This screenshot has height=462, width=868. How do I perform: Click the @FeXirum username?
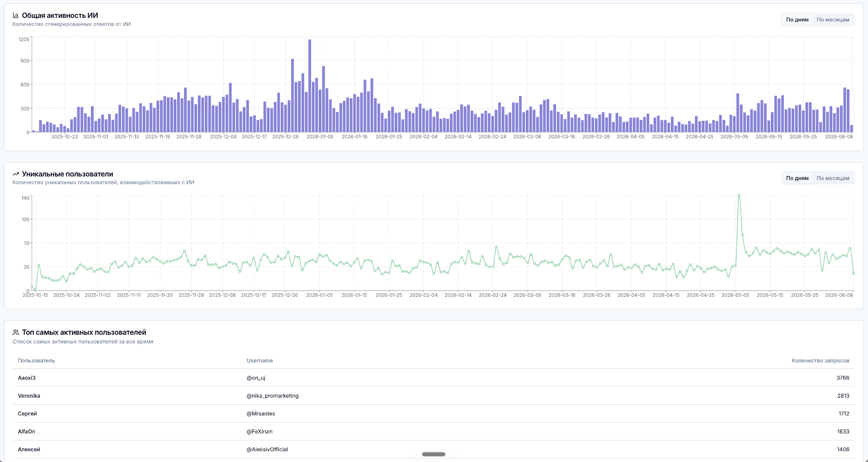pyautogui.click(x=259, y=431)
